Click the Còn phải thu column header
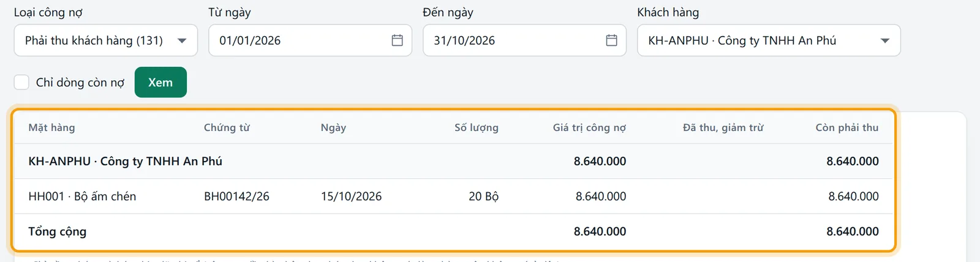The height and width of the screenshot is (262, 980). coord(846,127)
